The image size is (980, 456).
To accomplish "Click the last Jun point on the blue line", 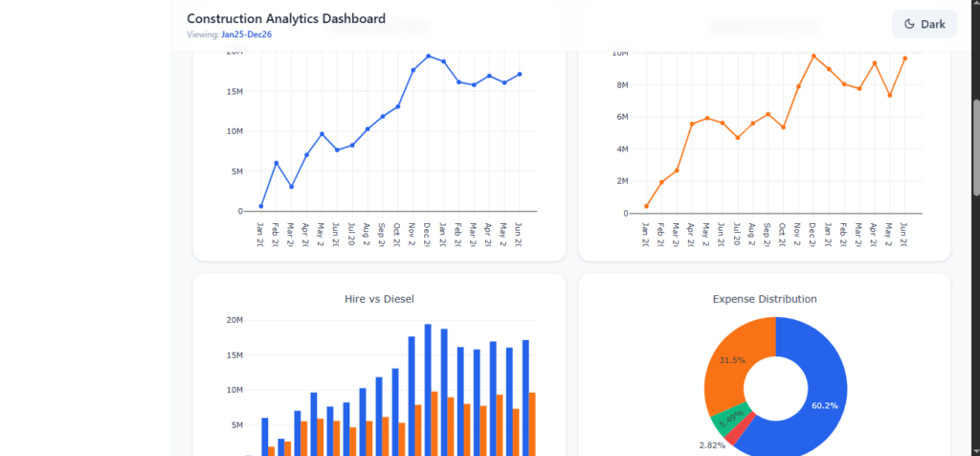I will pos(520,74).
